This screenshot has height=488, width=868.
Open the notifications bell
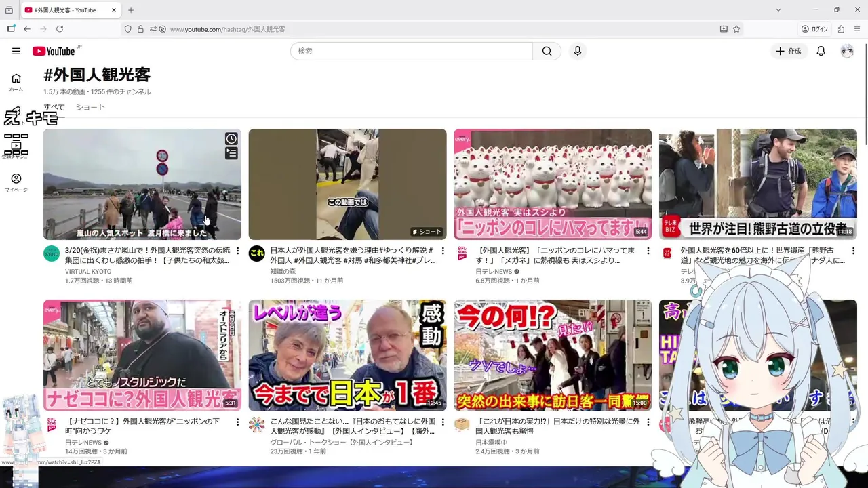(x=821, y=51)
